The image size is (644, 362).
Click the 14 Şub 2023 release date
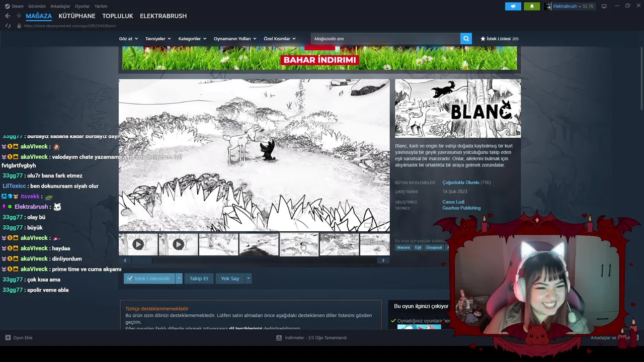coord(455,192)
